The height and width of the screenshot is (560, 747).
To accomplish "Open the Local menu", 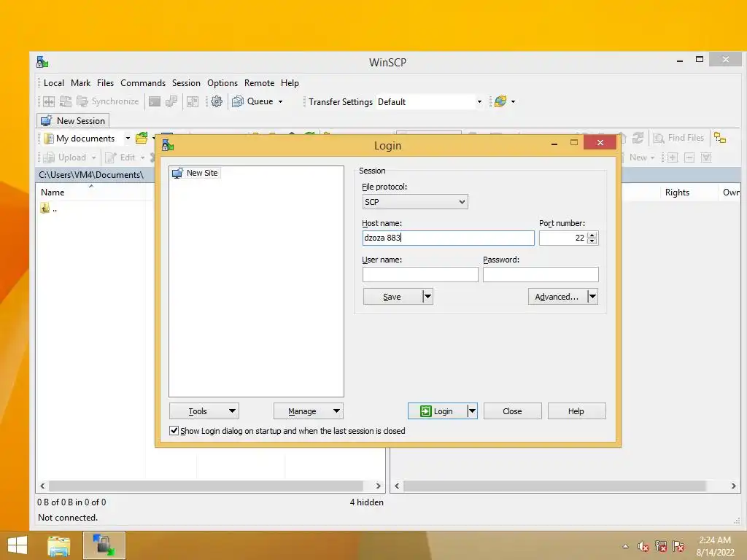I will pos(54,83).
